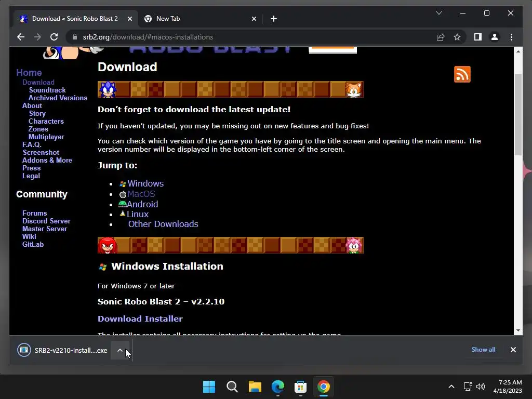The image size is (532, 399).
Task: Open Chrome three-dot menu
Action: point(511,37)
